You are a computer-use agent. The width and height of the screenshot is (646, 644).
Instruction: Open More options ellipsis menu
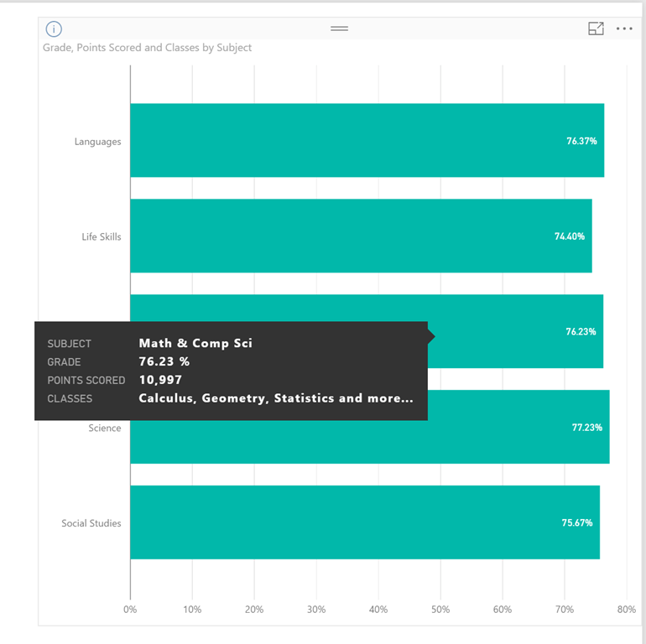pos(624,29)
